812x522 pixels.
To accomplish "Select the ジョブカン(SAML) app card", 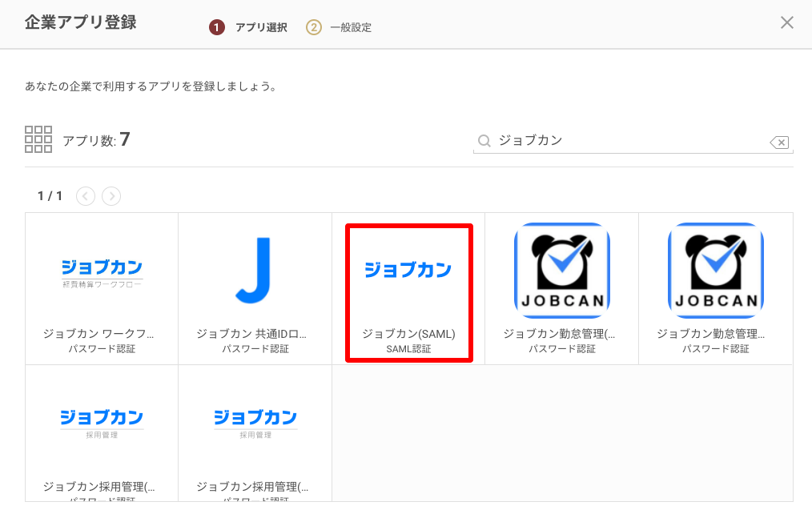I will [408, 288].
